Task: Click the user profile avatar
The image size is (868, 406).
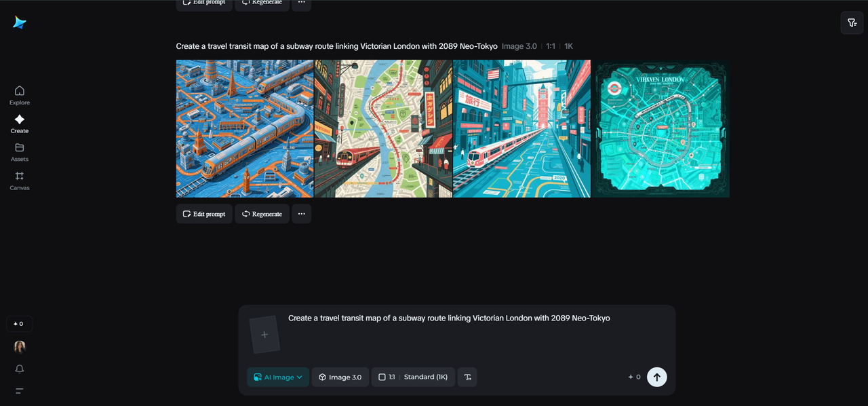Action: coord(20,347)
